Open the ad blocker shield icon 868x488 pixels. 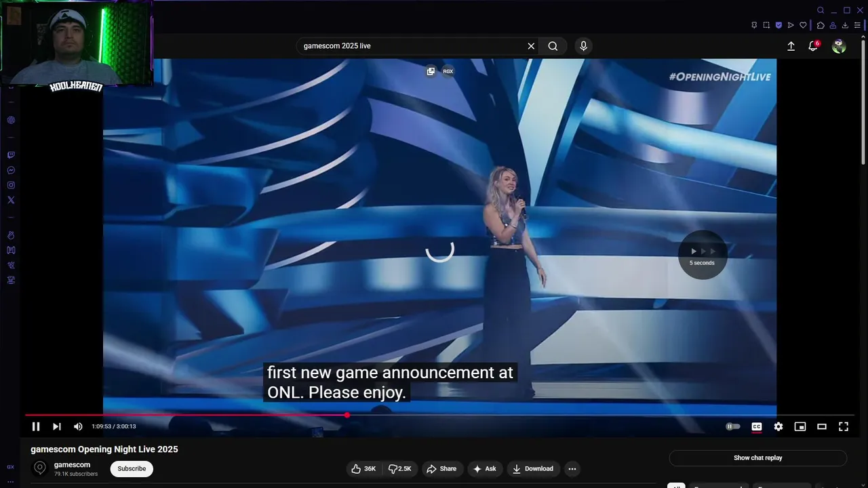(x=778, y=25)
